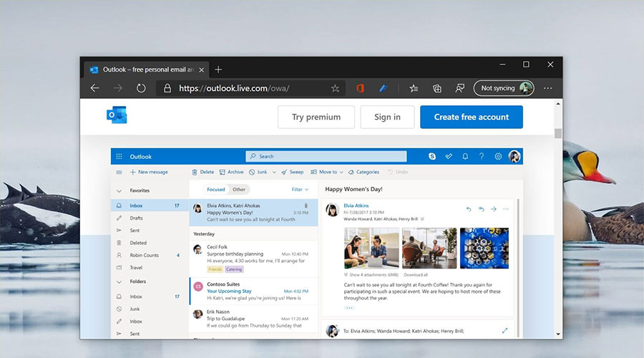Open Skype from the Outlook header
The height and width of the screenshot is (358, 644).
[432, 156]
